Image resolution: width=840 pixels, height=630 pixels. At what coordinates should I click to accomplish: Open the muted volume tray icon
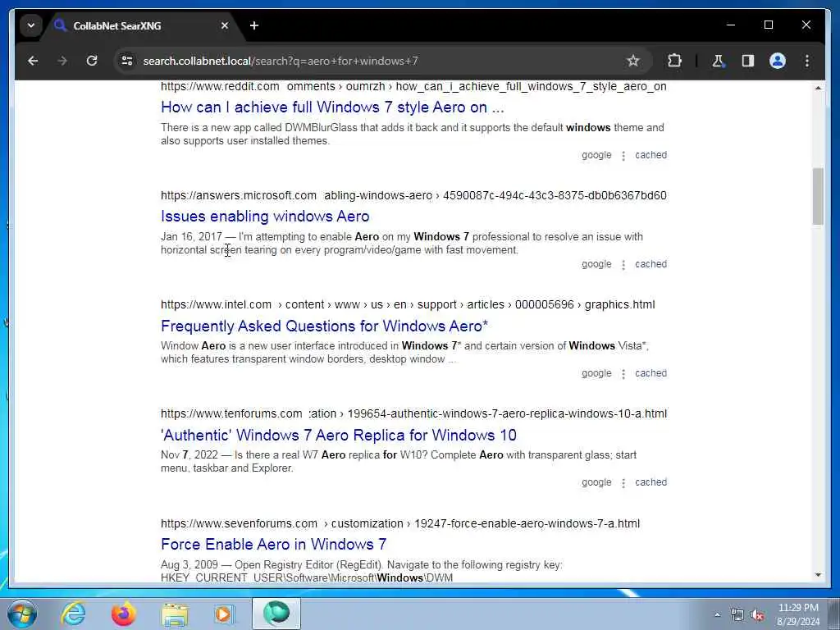(x=757, y=615)
